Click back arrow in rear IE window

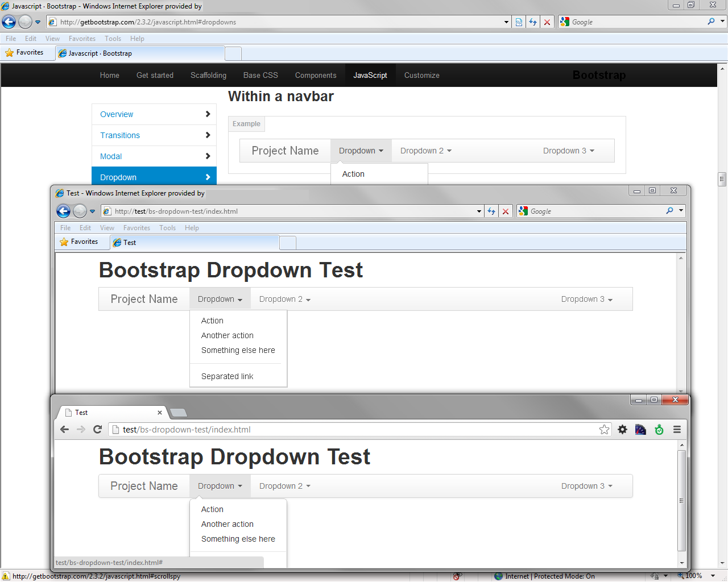pyautogui.click(x=9, y=22)
